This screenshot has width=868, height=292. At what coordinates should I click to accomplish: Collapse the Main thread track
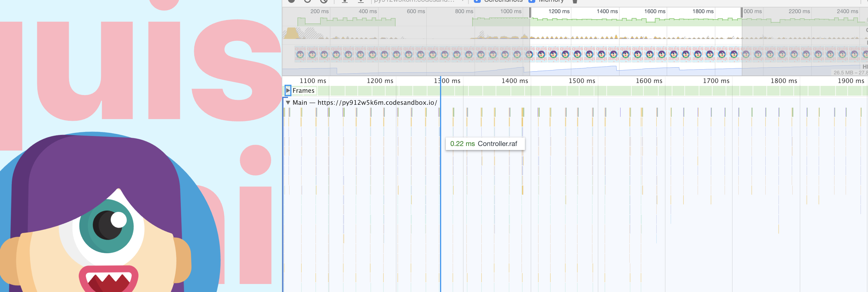tap(288, 102)
